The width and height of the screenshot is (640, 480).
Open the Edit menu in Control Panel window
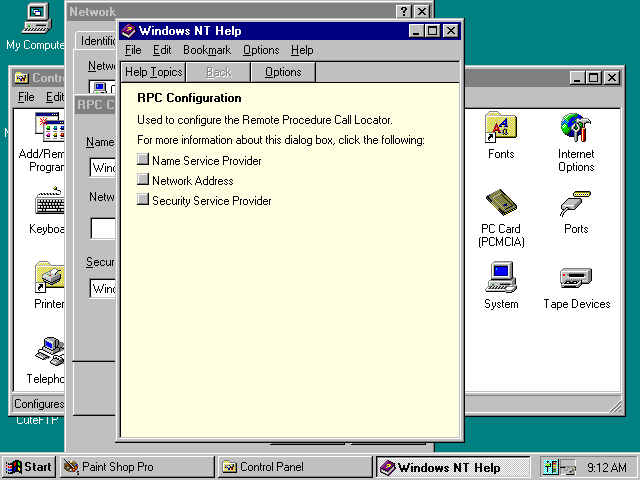click(x=54, y=97)
